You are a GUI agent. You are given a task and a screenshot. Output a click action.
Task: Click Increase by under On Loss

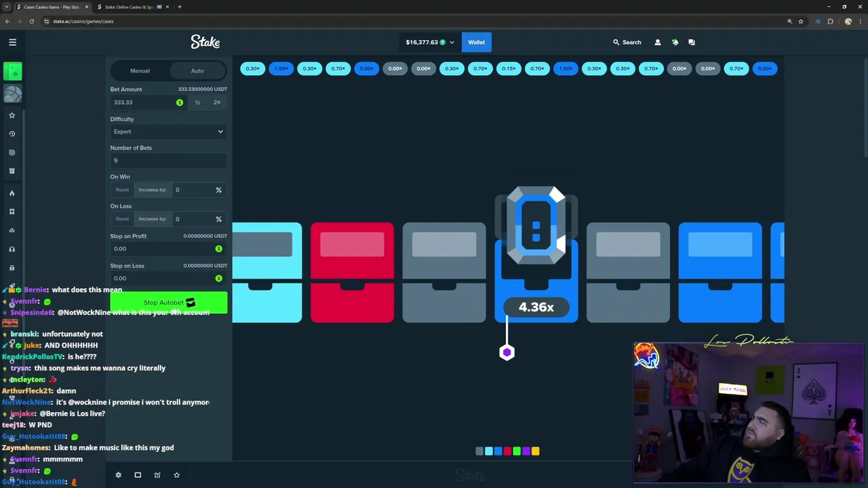(x=153, y=219)
